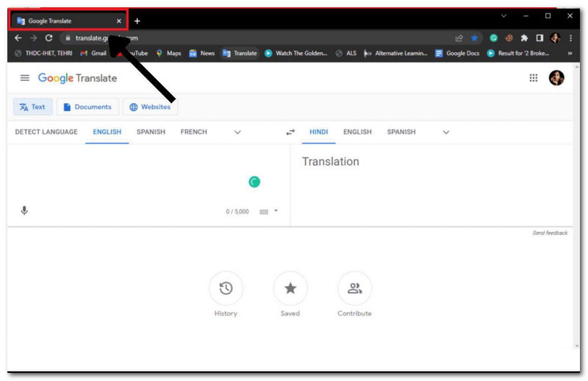The image size is (588, 381).
Task: Open Chrome profile avatar in toolbar
Action: pos(556,38)
